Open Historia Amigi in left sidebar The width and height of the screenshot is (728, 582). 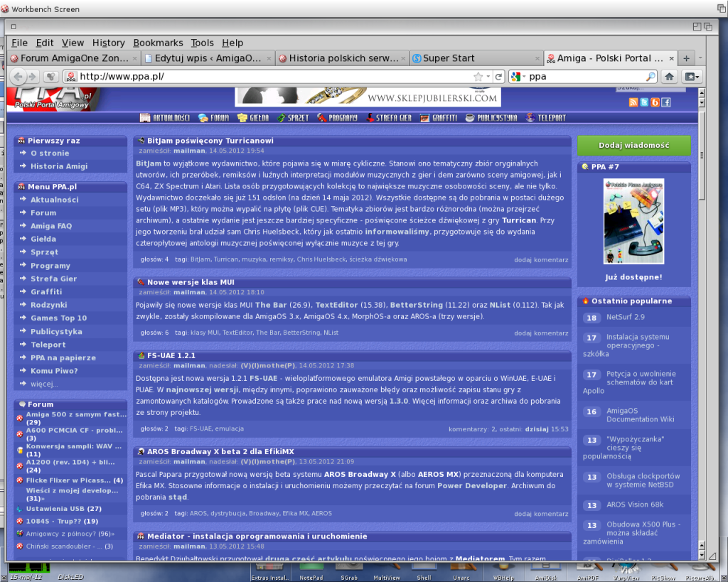[x=59, y=166]
